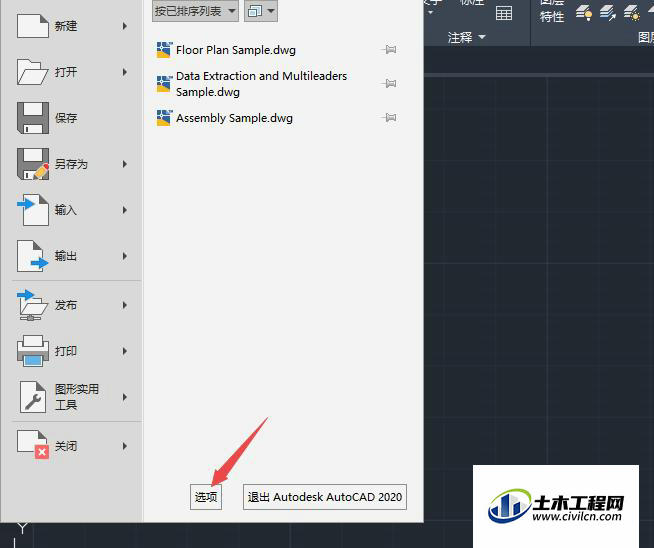Click the layer sun freeze icon in ribbon
654x548 pixels.
point(632,13)
